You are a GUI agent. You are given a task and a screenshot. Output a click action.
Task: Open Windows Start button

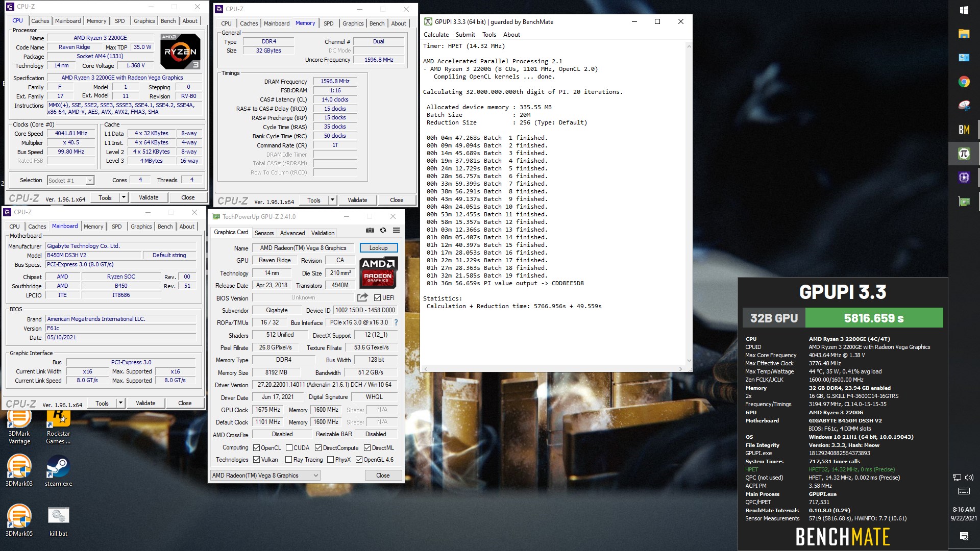click(964, 10)
